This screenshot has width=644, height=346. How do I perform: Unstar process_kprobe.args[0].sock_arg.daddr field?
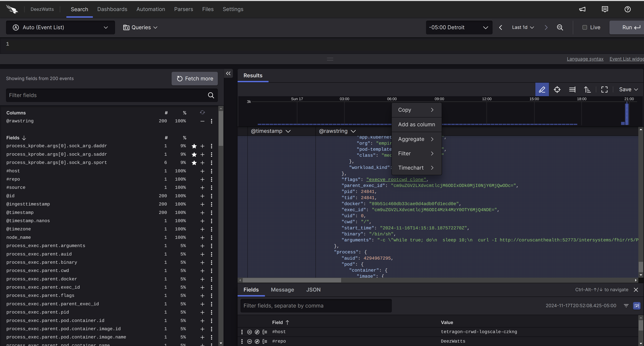pyautogui.click(x=194, y=146)
